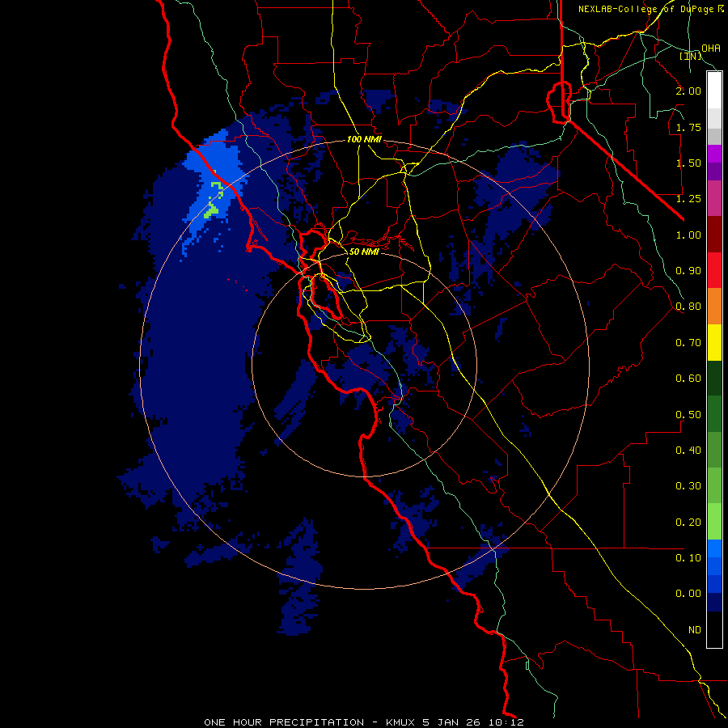The image size is (728, 728).
Task: Click the white 2.00 inch legend swatch
Action: (x=714, y=90)
